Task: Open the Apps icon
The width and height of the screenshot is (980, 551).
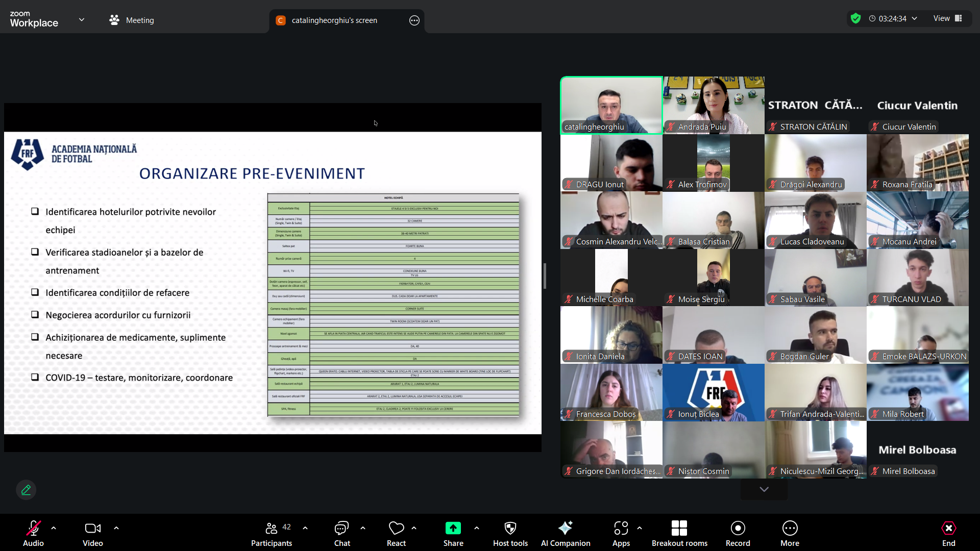Action: pyautogui.click(x=621, y=529)
